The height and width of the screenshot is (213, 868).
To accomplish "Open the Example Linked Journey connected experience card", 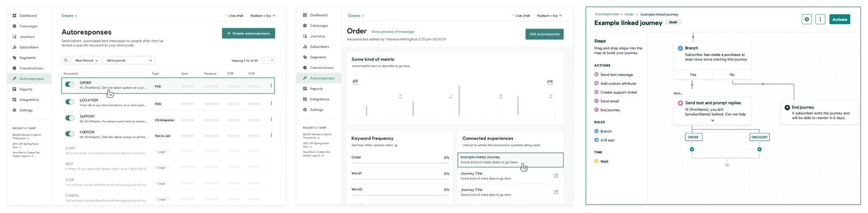I will tap(510, 160).
